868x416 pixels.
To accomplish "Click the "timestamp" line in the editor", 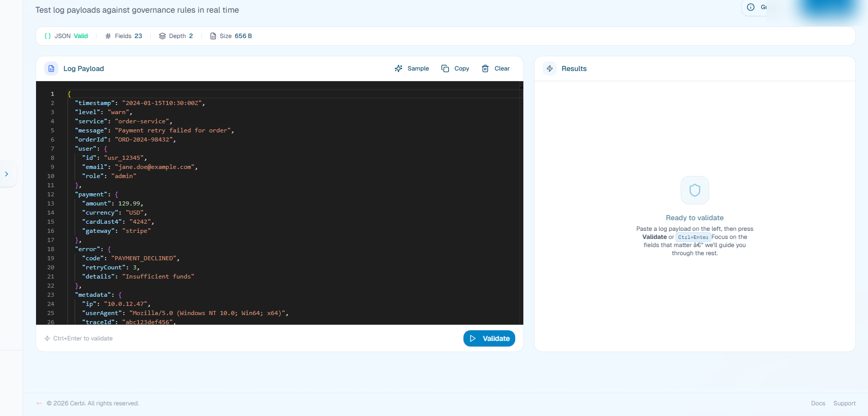I will point(140,103).
